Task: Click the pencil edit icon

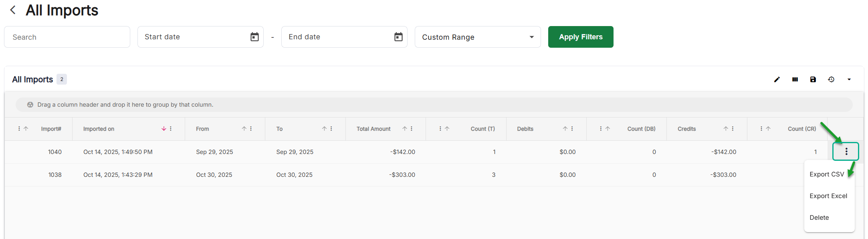Action: 777,79
